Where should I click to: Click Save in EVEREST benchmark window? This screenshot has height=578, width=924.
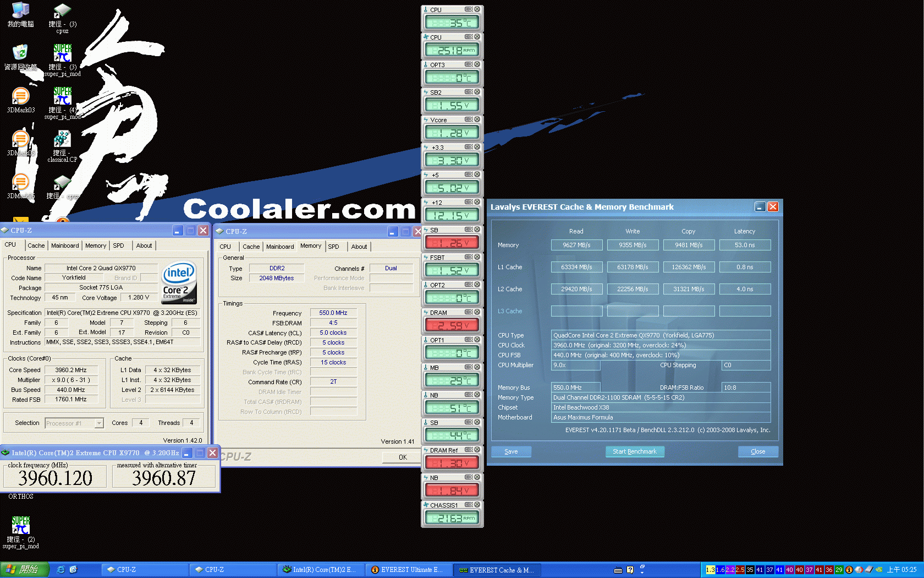(x=511, y=451)
